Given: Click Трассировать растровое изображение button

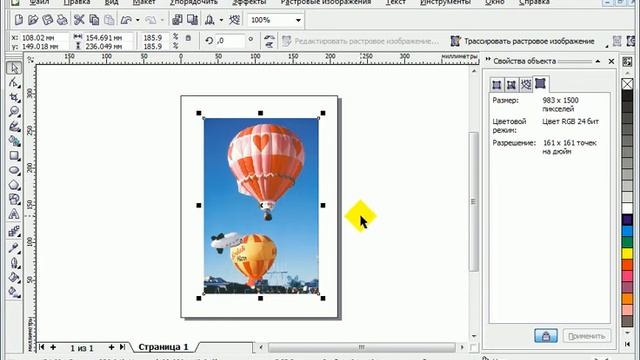Looking at the screenshot, I should coord(522,41).
